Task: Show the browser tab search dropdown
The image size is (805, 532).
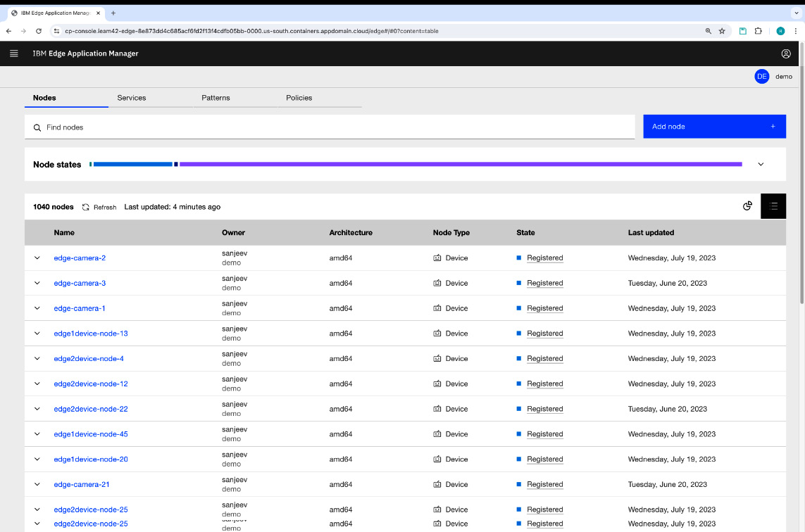Action: 796,13
